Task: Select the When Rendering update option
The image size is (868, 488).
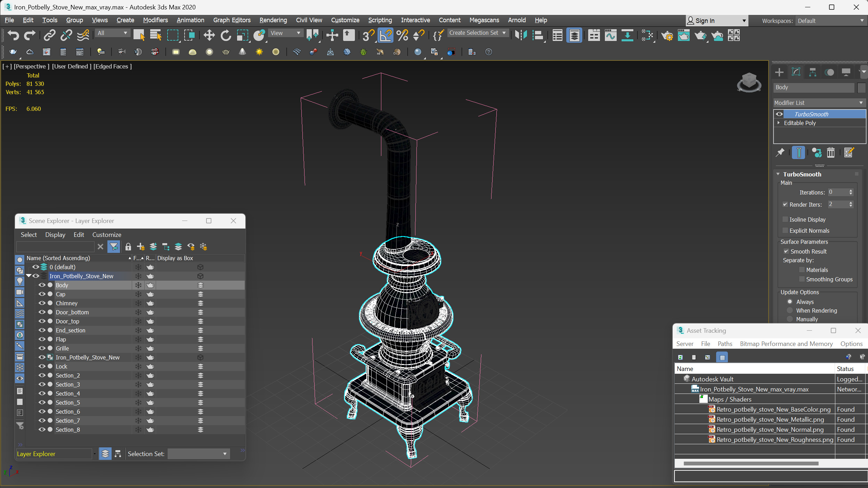Action: tap(790, 310)
